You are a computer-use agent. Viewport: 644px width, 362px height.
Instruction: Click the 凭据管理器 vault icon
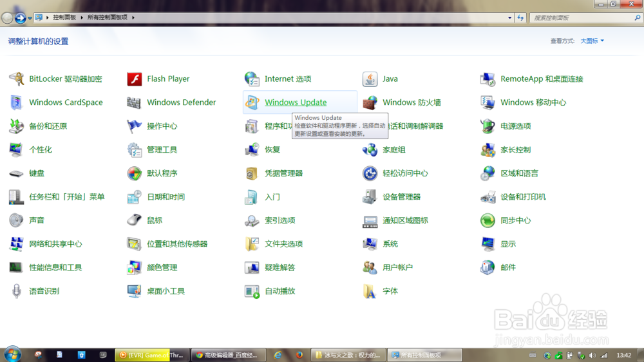pos(252,173)
